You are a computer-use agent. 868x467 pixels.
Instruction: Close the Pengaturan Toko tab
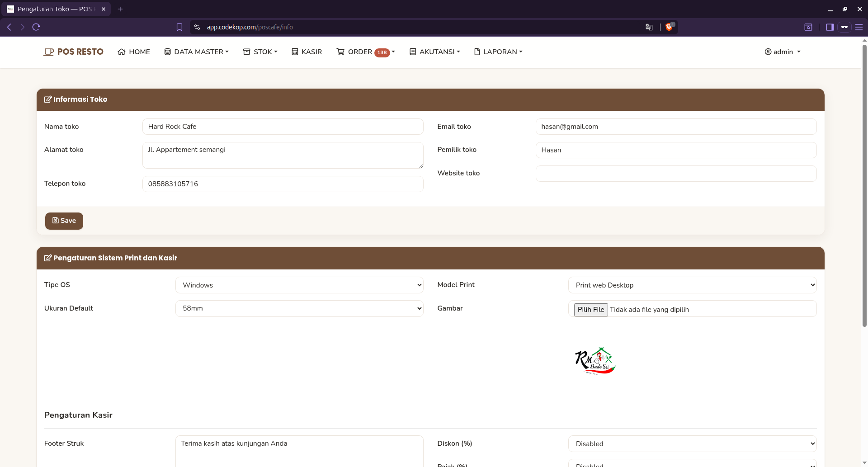point(104,9)
